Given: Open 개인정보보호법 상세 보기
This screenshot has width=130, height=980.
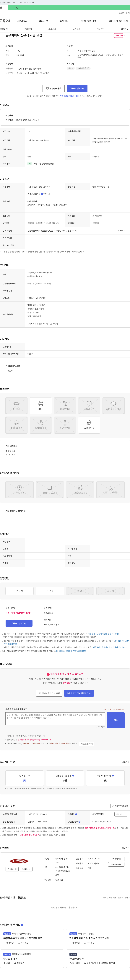Looking at the screenshot, I should point(49,693).
